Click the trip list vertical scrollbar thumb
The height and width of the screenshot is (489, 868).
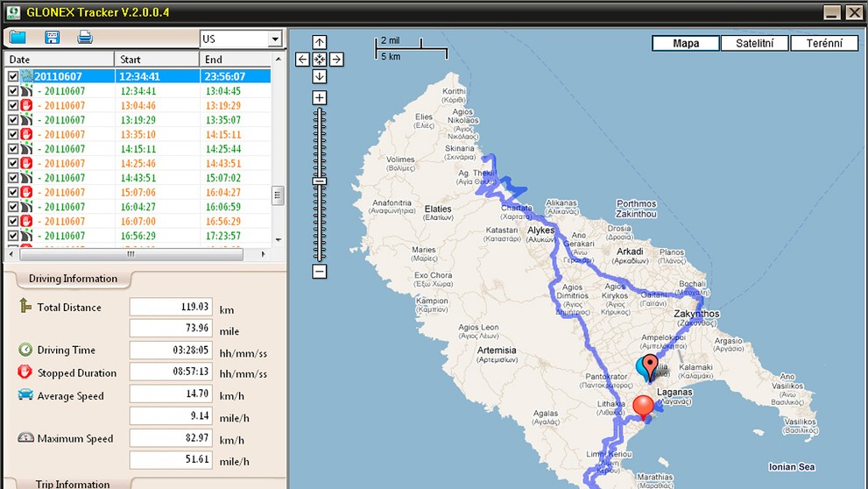click(x=278, y=195)
